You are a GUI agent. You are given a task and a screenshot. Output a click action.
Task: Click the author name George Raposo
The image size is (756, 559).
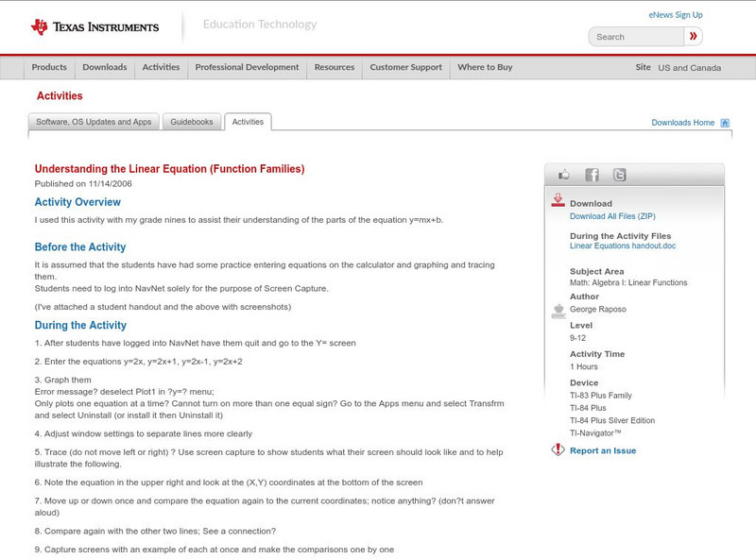(598, 310)
